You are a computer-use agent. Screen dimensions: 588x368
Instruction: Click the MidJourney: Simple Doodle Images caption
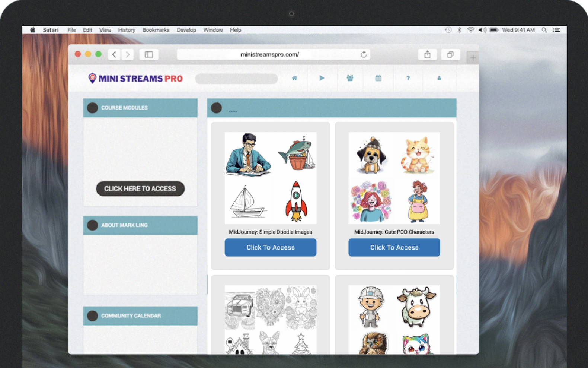pos(271,232)
